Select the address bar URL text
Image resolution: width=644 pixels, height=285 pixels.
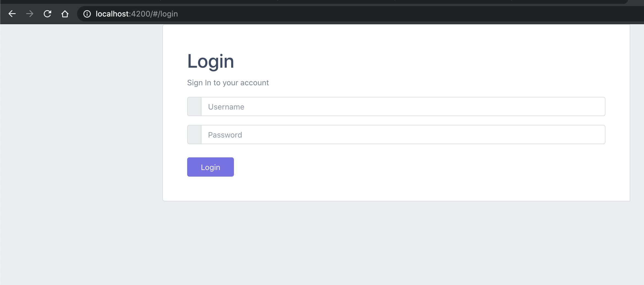137,14
